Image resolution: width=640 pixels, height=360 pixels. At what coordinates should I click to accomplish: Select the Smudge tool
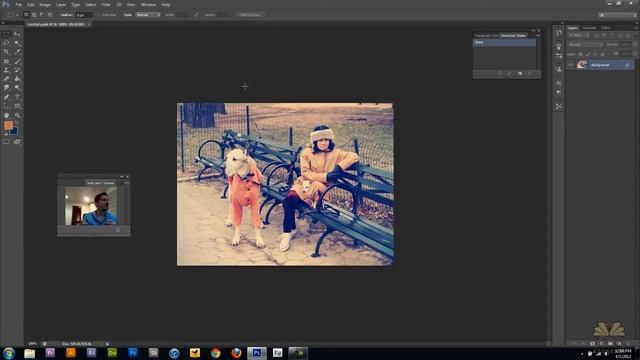(x=6, y=88)
